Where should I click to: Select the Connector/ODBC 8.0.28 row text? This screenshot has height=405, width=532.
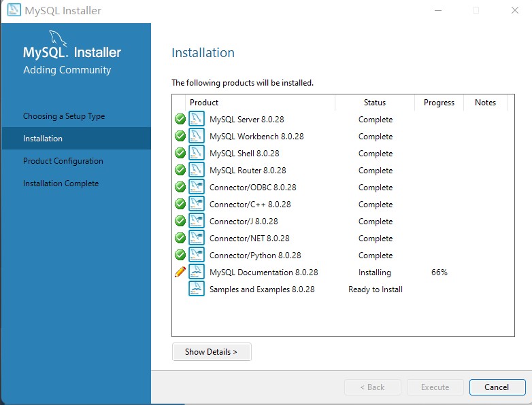(x=253, y=187)
